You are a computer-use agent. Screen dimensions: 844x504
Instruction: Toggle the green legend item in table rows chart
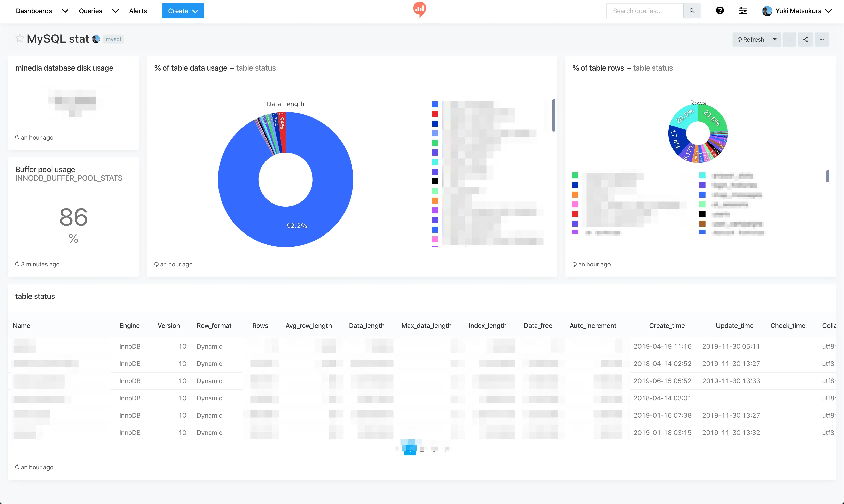point(575,175)
